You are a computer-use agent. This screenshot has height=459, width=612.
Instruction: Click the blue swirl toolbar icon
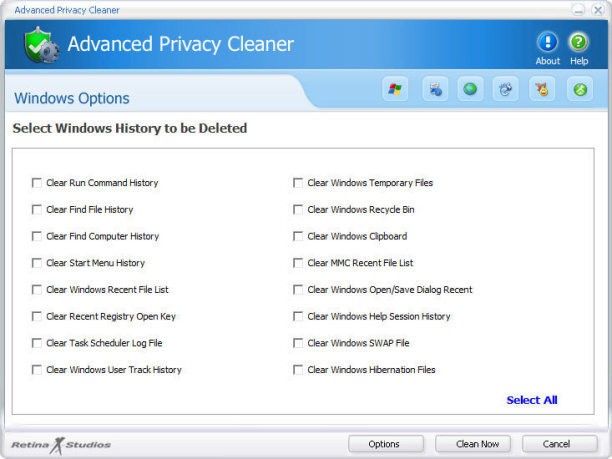505,89
